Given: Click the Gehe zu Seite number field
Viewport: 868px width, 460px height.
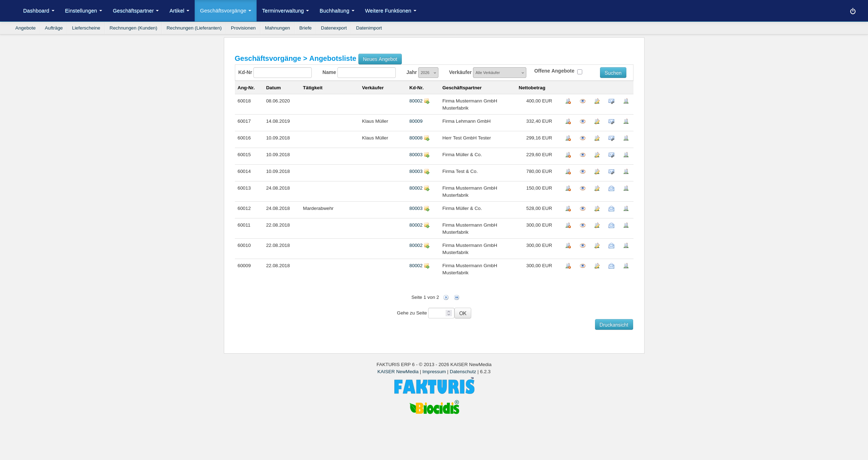Looking at the screenshot, I should click(x=437, y=313).
